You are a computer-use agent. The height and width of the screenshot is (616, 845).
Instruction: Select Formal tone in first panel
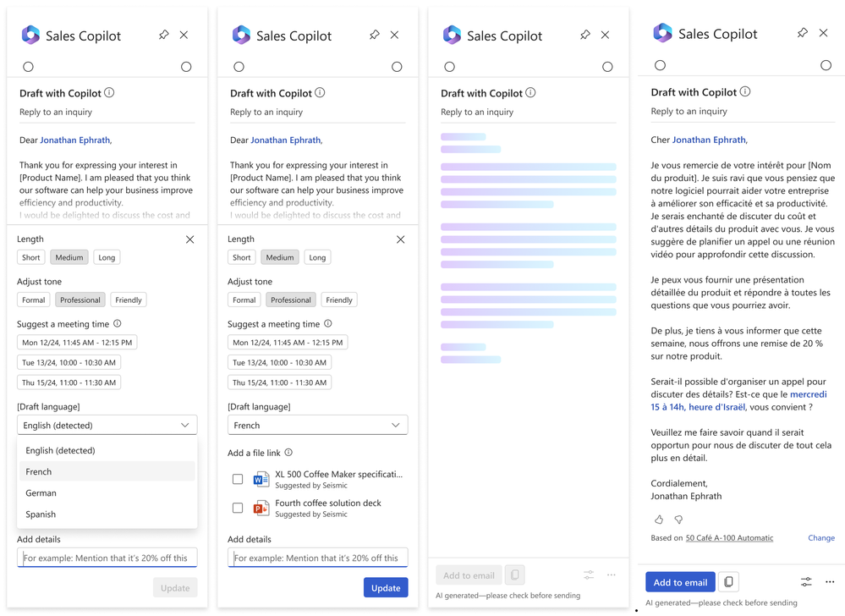coord(34,300)
